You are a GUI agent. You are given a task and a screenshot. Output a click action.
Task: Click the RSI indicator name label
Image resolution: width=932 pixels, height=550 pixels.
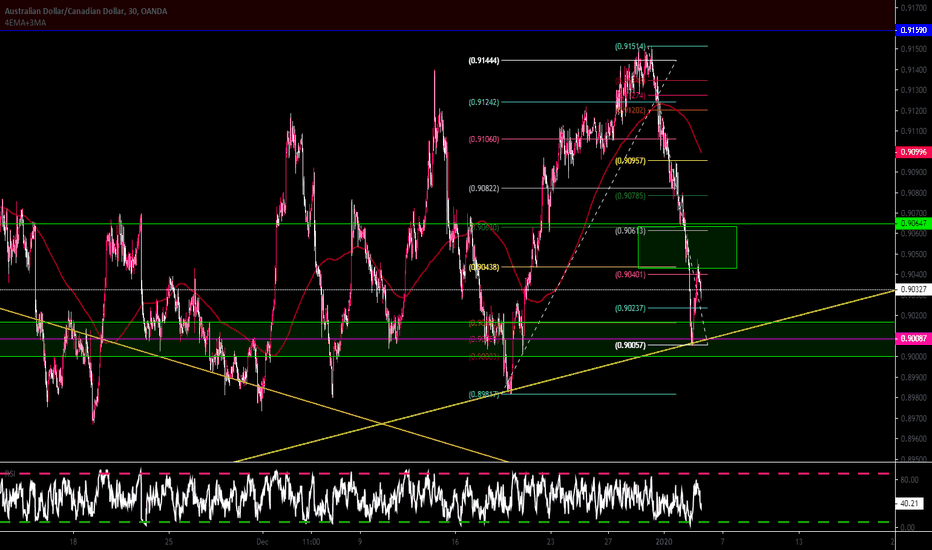[10, 474]
